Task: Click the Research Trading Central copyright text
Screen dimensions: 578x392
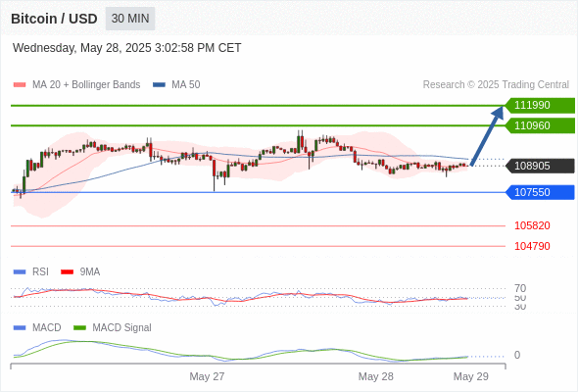Action: [x=496, y=85]
